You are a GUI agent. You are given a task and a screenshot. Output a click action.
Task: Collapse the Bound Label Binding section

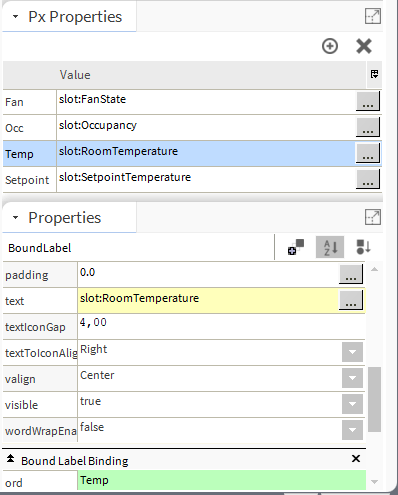pyautogui.click(x=10, y=459)
